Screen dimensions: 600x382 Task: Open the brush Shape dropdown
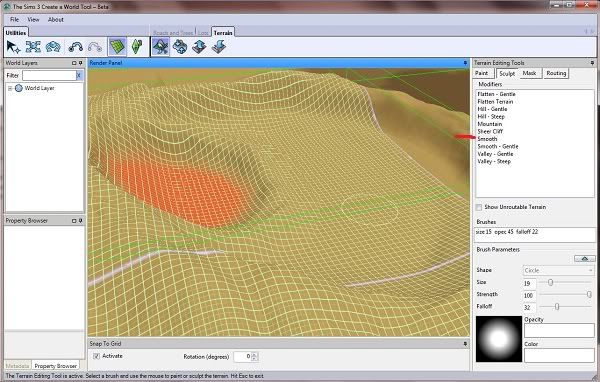558,270
